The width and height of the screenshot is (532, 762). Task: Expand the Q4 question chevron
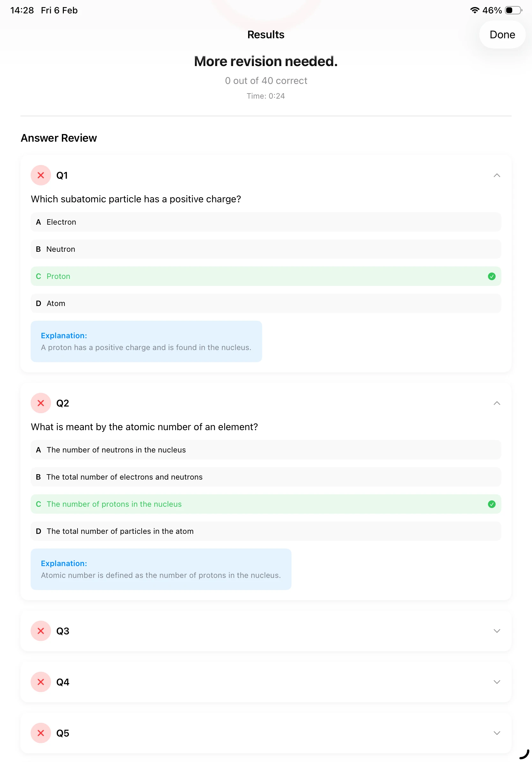497,682
